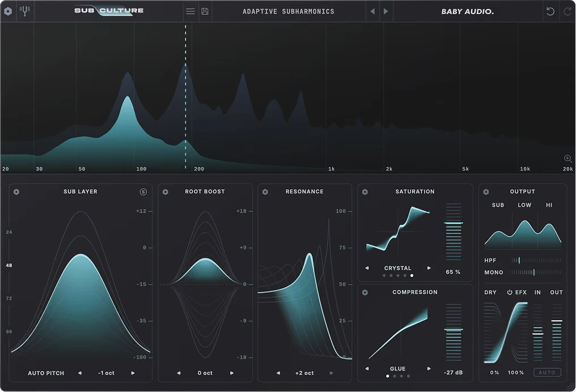Click the dashed frequency marker line

point(185,97)
